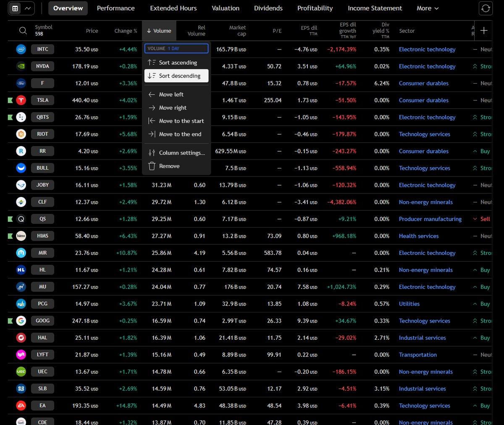The width and height of the screenshot is (504, 425).
Task: Select Move to the start option
Action: 176,121
